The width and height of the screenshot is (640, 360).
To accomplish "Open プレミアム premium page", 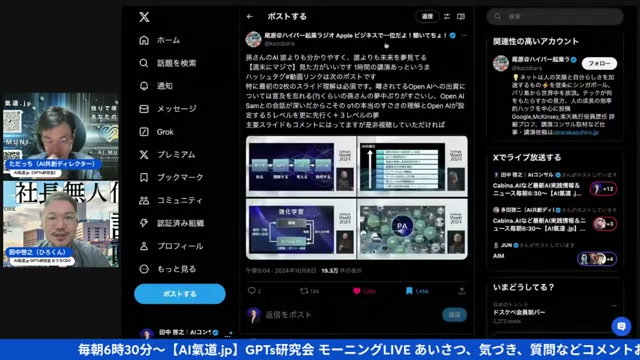I will [x=167, y=155].
